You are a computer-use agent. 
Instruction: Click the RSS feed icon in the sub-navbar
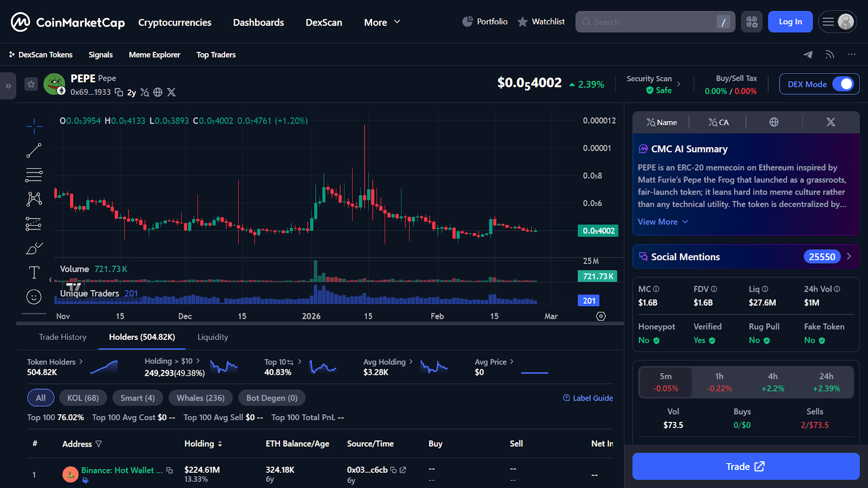(x=829, y=54)
